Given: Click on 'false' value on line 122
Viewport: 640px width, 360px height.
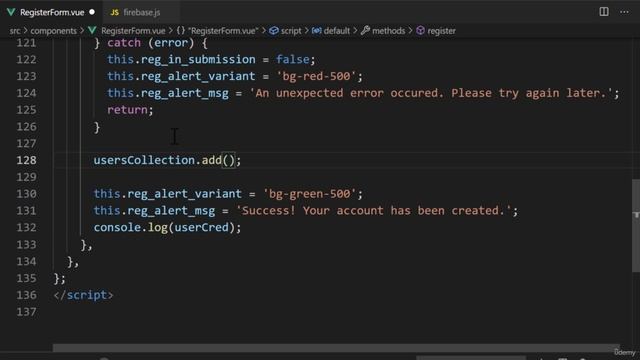Looking at the screenshot, I should [293, 60].
